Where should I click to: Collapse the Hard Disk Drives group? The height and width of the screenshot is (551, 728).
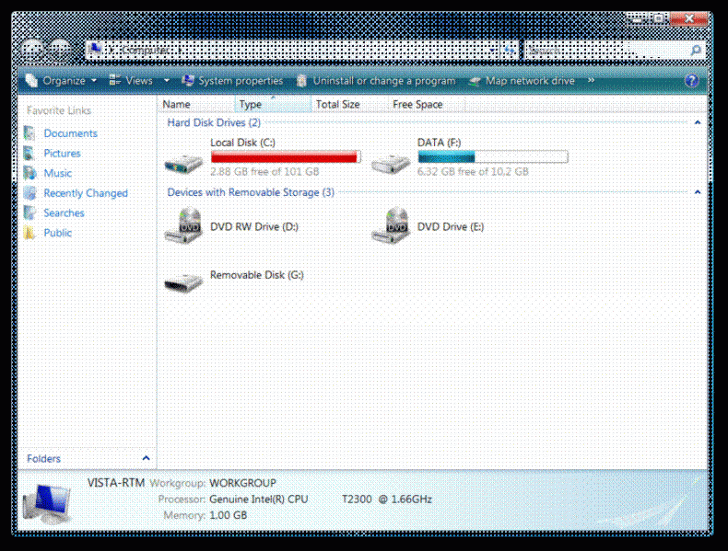pos(697,123)
